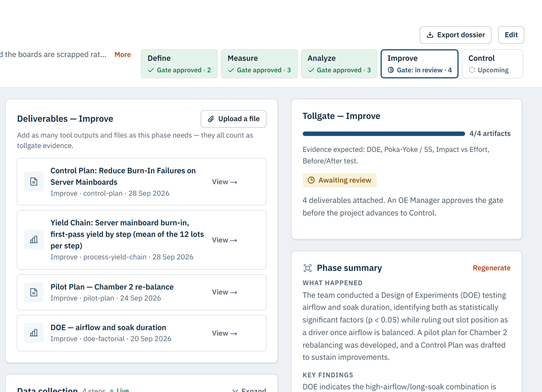Screen dimensions: 542x392
Task: Click the Edit button
Action: 511,35
